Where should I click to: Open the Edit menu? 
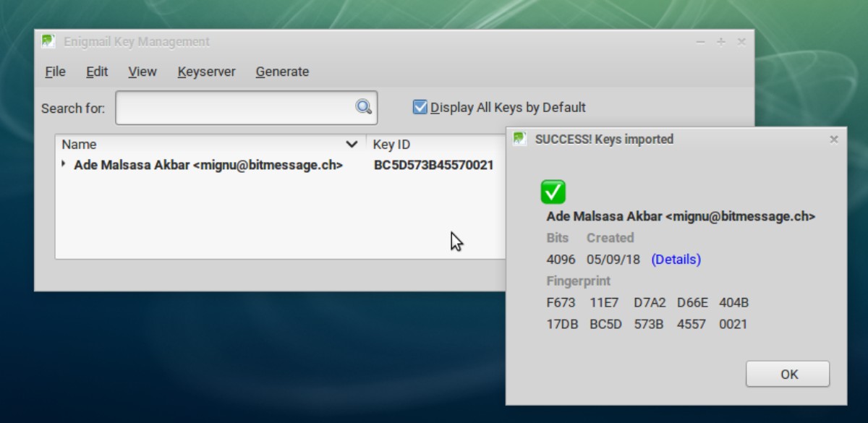(97, 72)
